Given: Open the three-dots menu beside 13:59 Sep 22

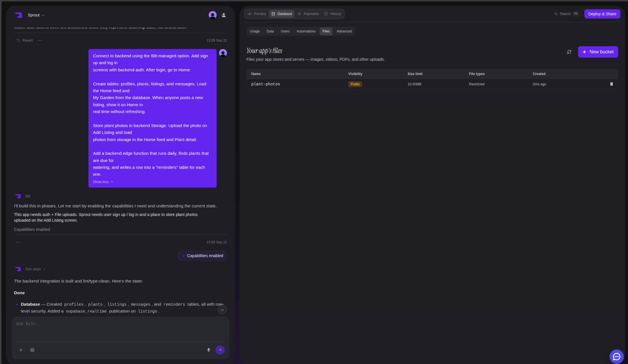Looking at the screenshot, I should click(x=18, y=242).
